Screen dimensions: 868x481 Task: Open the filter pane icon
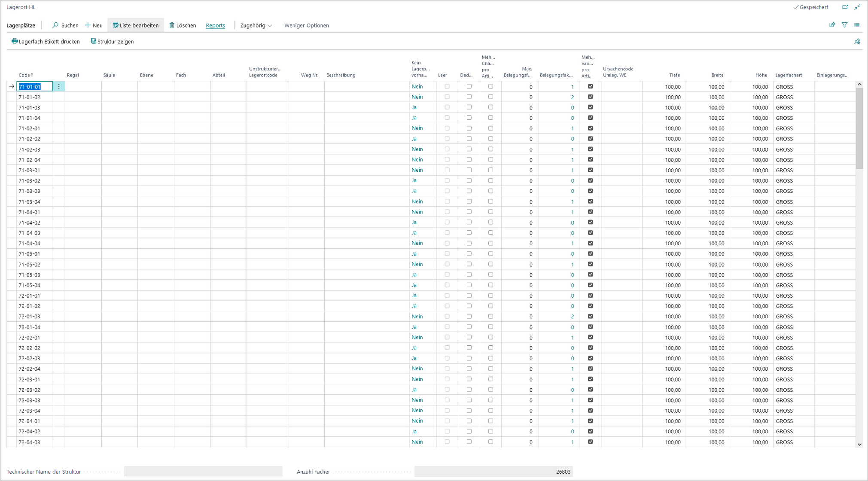845,25
